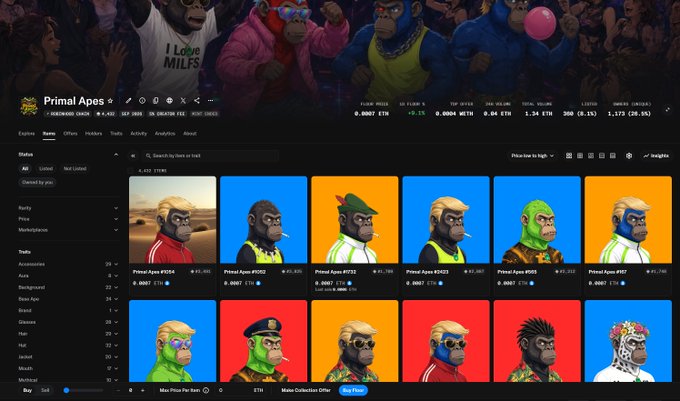Select the Not Listed status filter
Viewport: 680px width, 401px height.
(75, 169)
